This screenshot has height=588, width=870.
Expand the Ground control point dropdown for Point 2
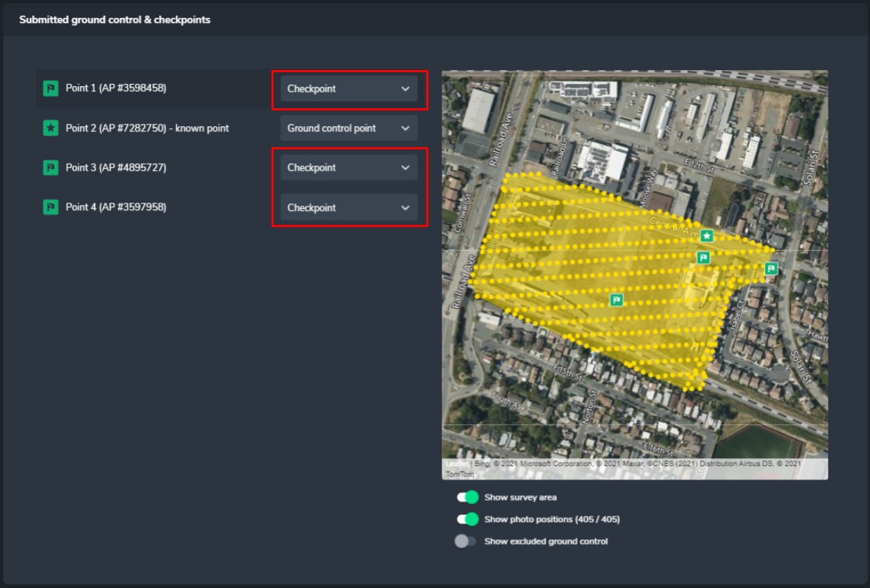click(349, 128)
